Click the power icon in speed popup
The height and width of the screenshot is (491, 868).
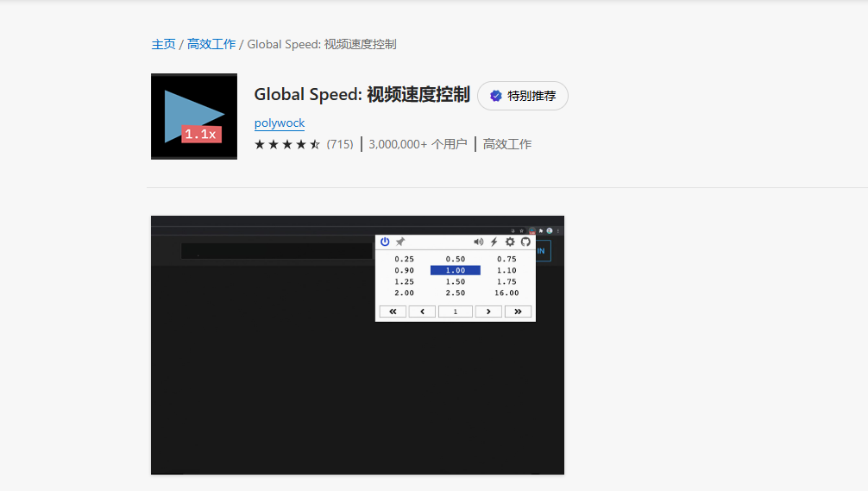pyautogui.click(x=385, y=242)
